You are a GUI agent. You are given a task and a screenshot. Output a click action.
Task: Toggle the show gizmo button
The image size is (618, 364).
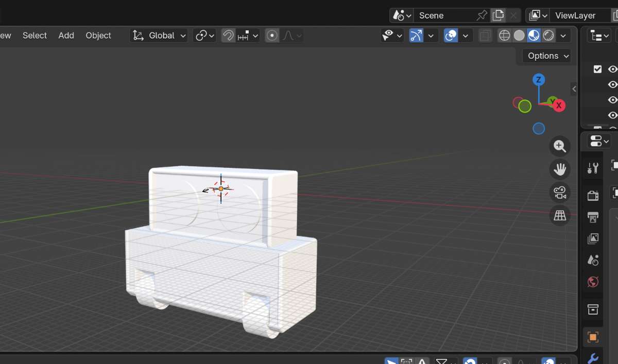coord(416,36)
